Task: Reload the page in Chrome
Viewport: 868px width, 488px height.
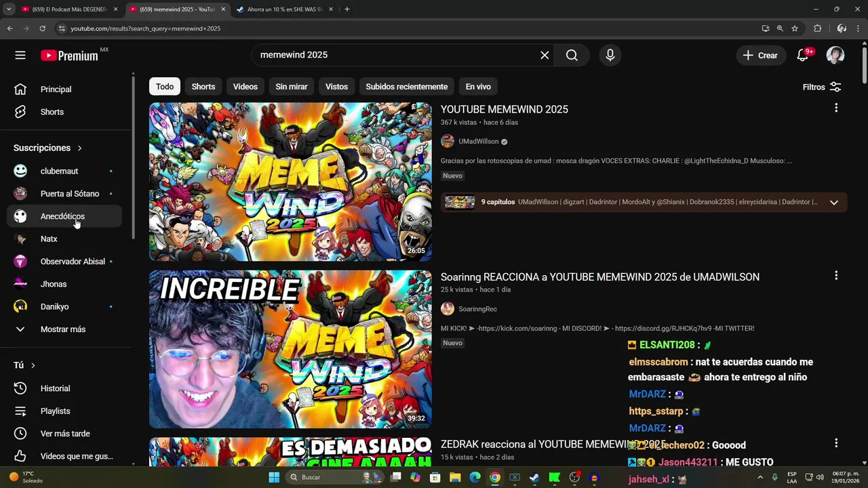Action: tap(42, 28)
